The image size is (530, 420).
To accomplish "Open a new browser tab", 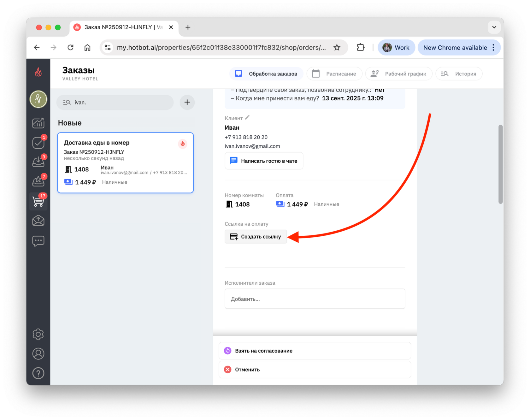I will [x=188, y=27].
